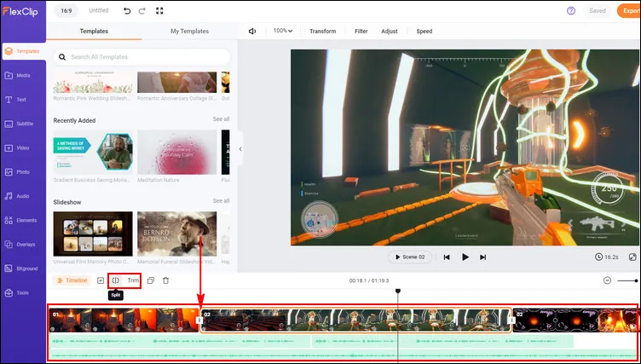Image resolution: width=641 pixels, height=364 pixels.
Task: Click the main play button
Action: click(x=465, y=257)
